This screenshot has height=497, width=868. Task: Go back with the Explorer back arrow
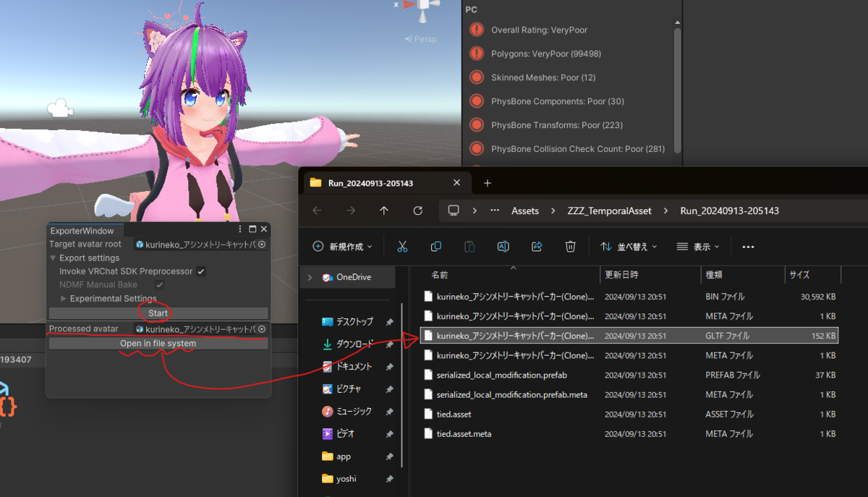pyautogui.click(x=317, y=211)
